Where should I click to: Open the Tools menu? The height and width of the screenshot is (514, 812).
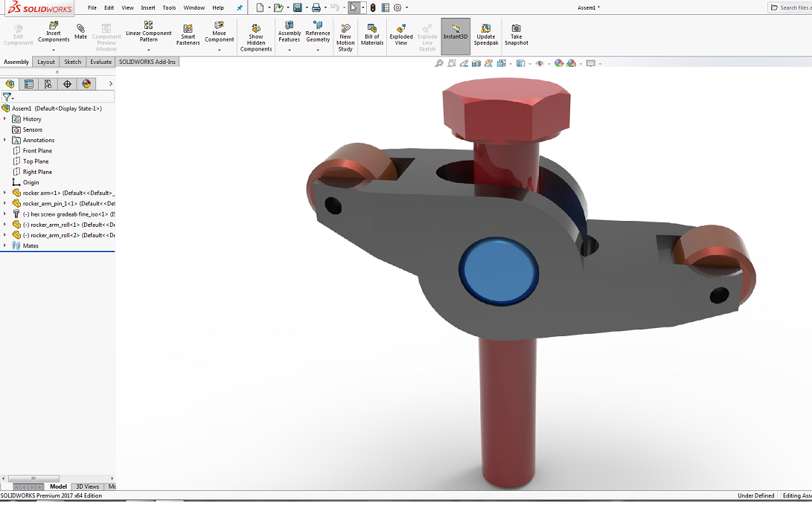(170, 7)
